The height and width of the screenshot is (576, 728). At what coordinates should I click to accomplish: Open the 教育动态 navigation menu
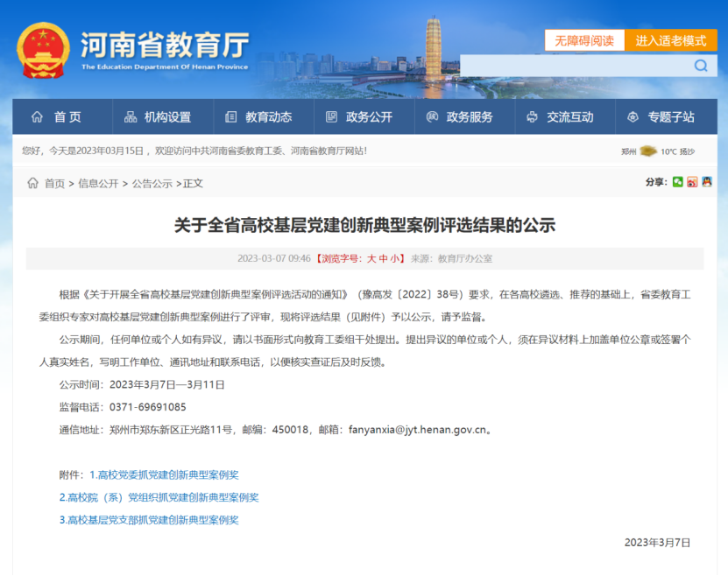(x=258, y=117)
